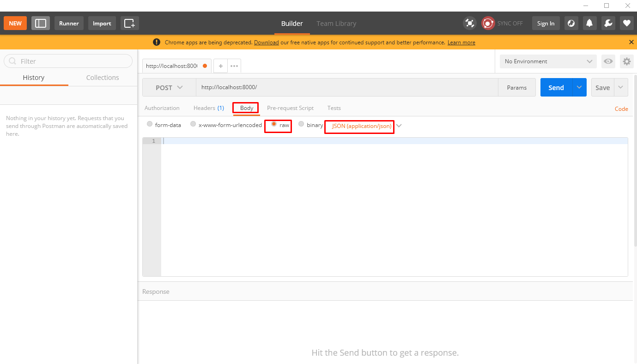Click the environment quick look eye icon

[608, 61]
